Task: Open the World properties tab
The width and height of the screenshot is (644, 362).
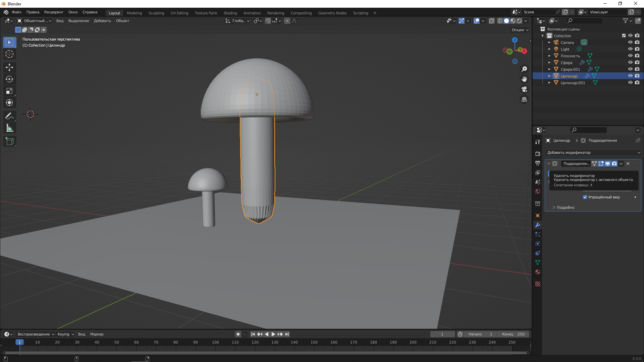Action: pos(538,191)
